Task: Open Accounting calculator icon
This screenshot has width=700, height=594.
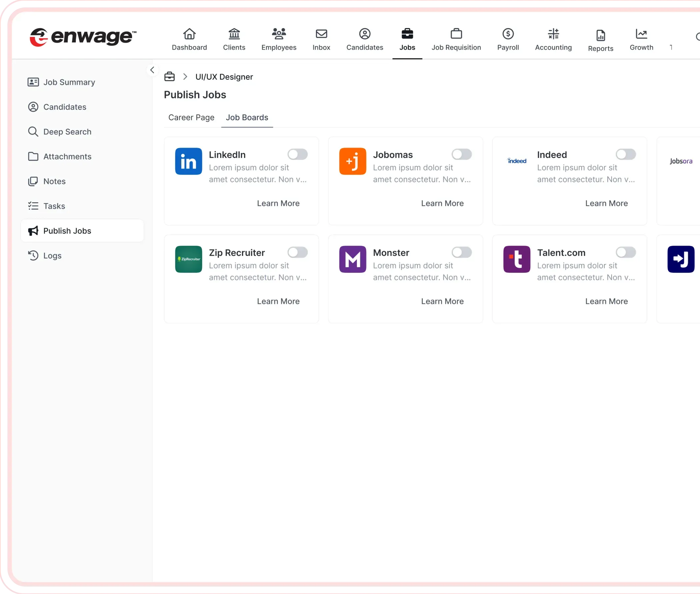Action: [553, 34]
